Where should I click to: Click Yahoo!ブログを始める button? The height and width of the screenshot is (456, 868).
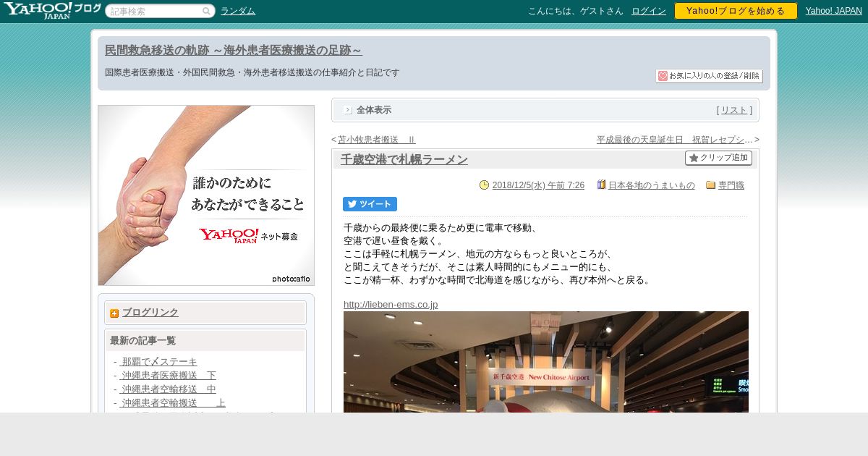pos(736,11)
